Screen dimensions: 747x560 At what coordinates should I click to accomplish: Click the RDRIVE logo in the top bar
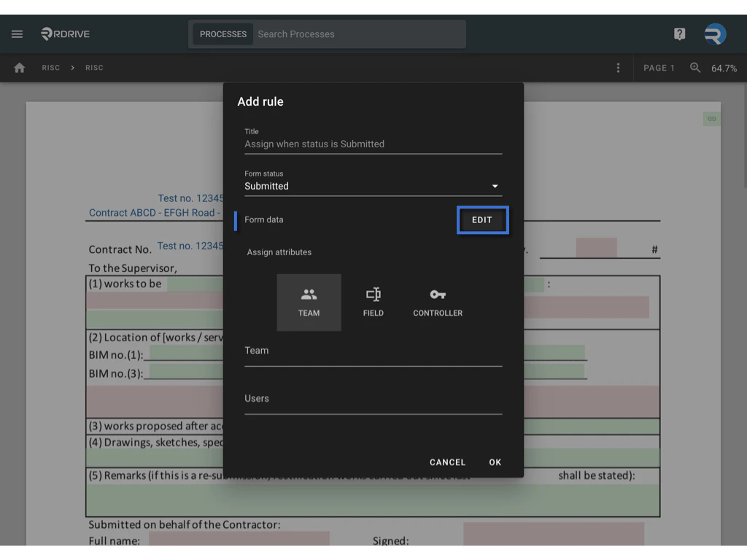coord(65,34)
